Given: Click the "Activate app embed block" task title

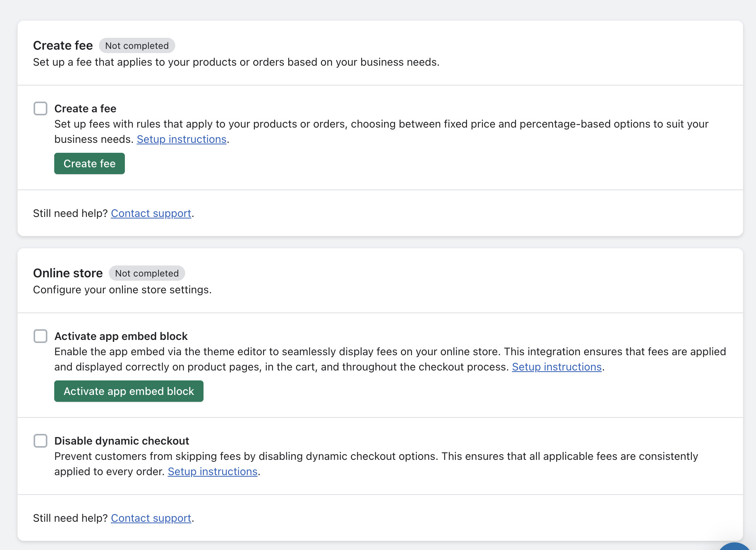Looking at the screenshot, I should click(121, 336).
